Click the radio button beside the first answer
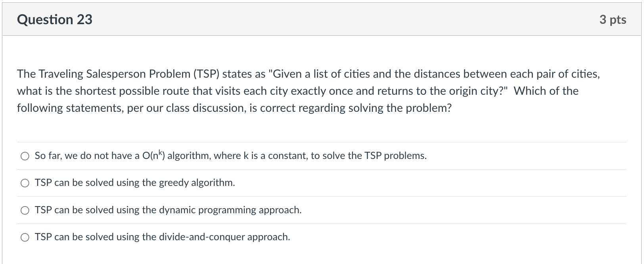 [25, 156]
